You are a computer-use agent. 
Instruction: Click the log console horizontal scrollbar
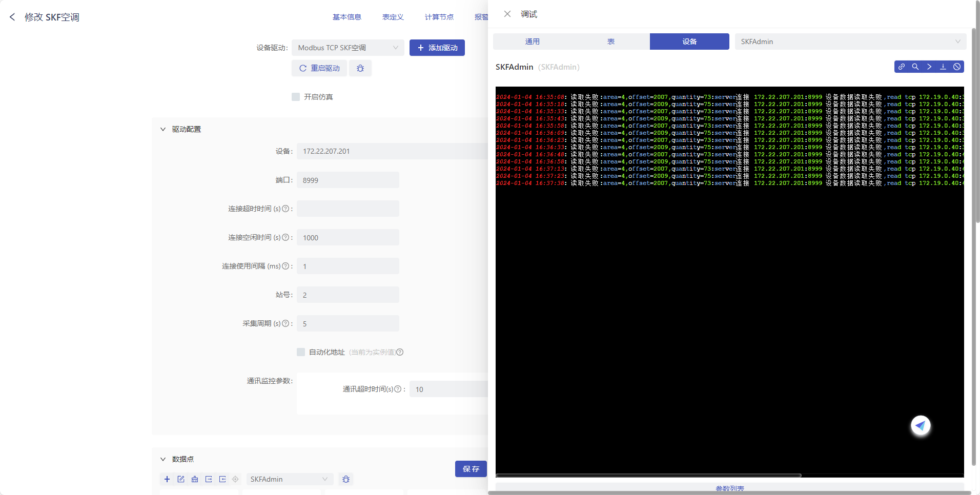(648, 476)
